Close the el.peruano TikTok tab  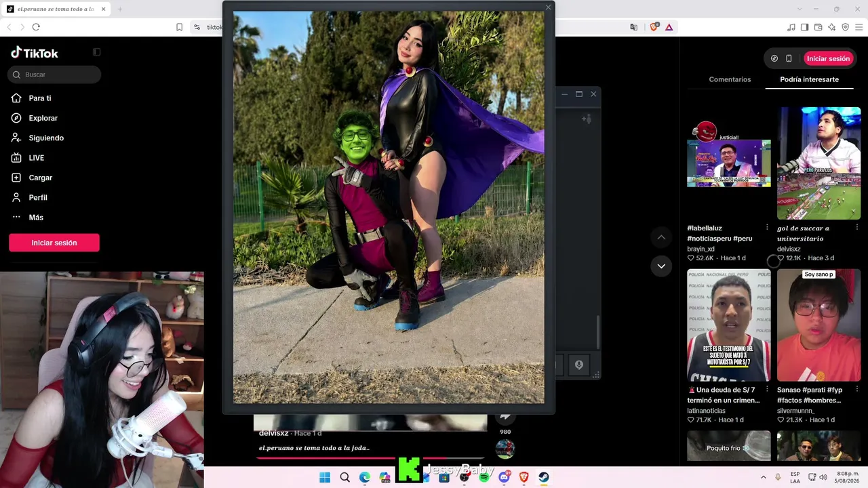[103, 9]
